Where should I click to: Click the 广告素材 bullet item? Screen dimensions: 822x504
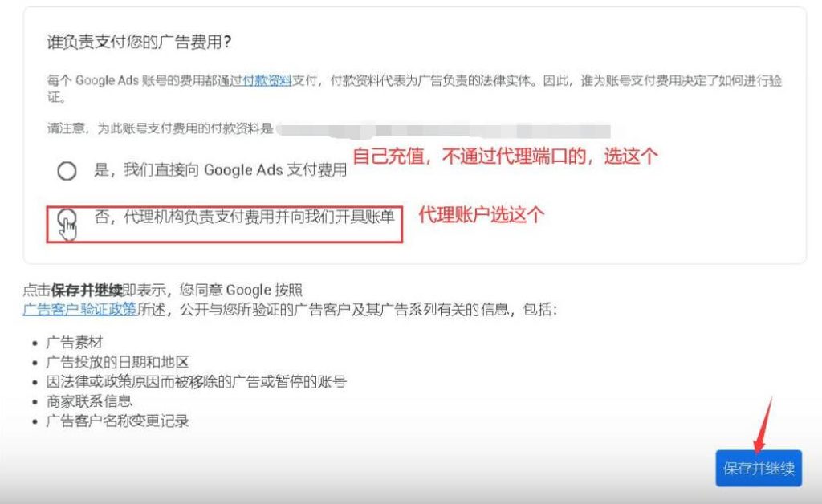[74, 343]
